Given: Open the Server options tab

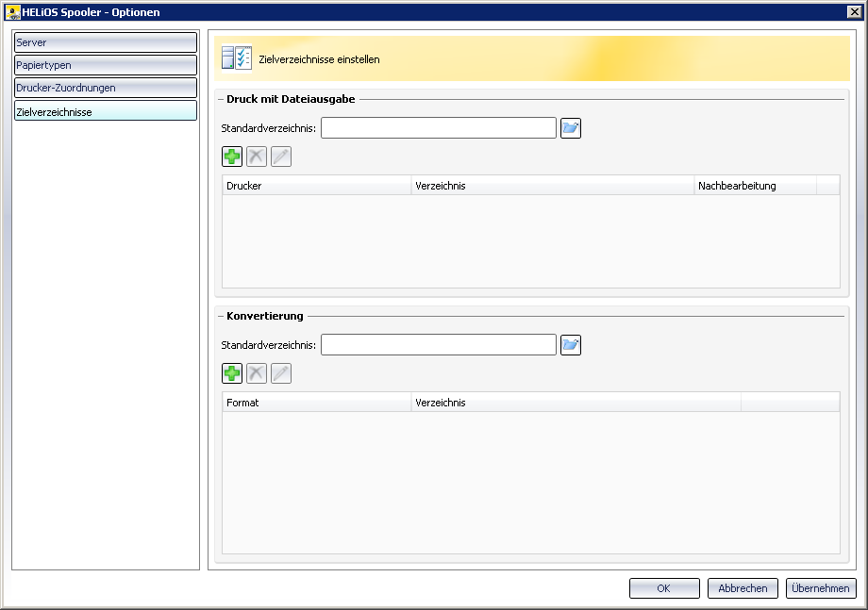Looking at the screenshot, I should tap(105, 42).
